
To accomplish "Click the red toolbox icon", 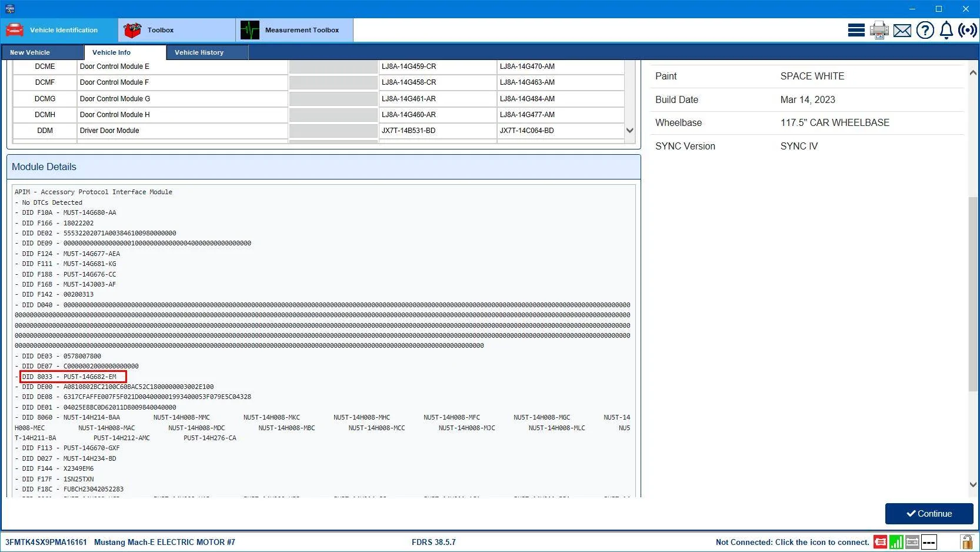I will [x=132, y=30].
